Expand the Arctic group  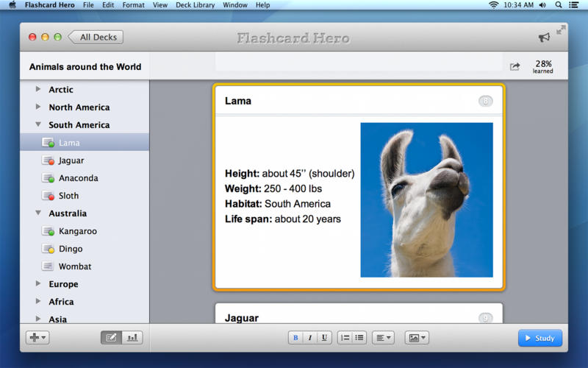coord(38,89)
